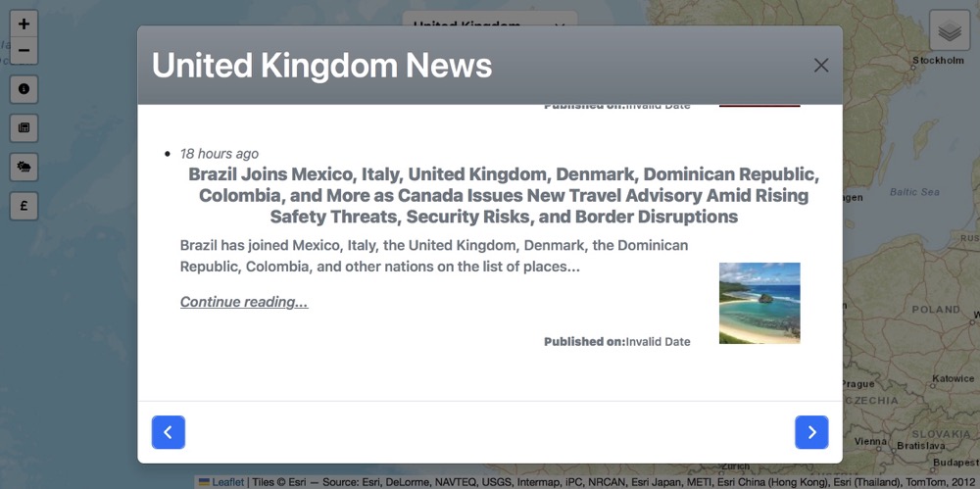Open the United Kingdom country dropdown
980x489 pixels.
[489, 20]
